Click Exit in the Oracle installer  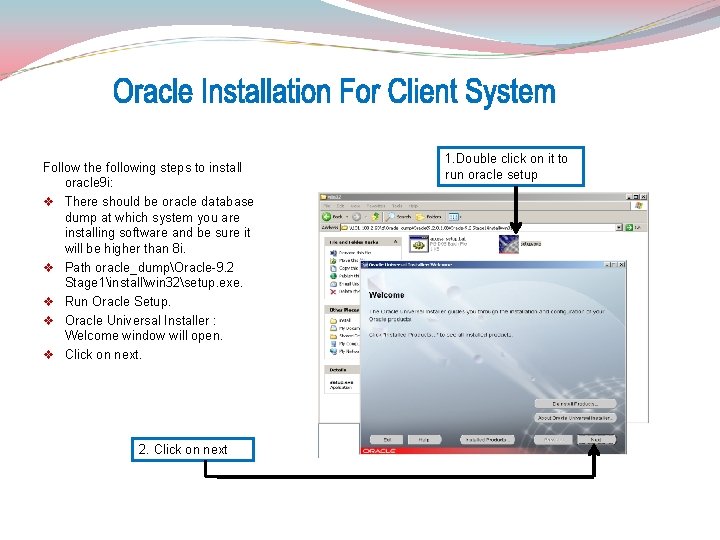pos(387,440)
